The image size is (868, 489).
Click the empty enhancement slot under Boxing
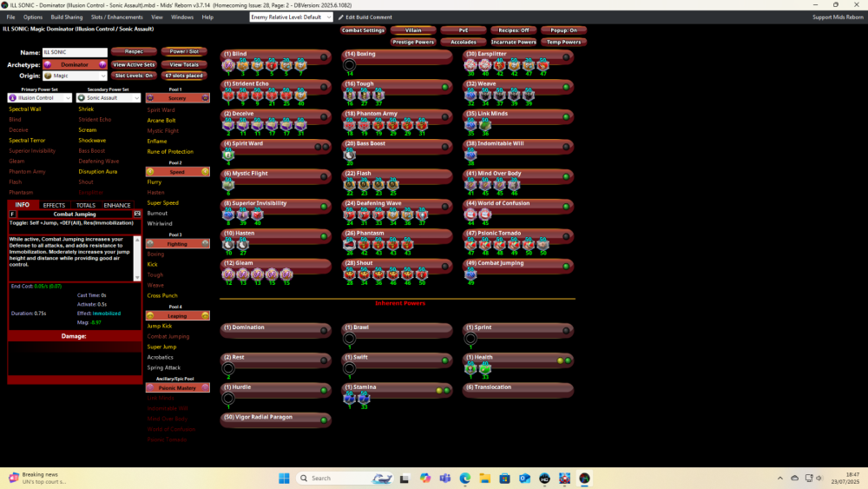point(350,65)
